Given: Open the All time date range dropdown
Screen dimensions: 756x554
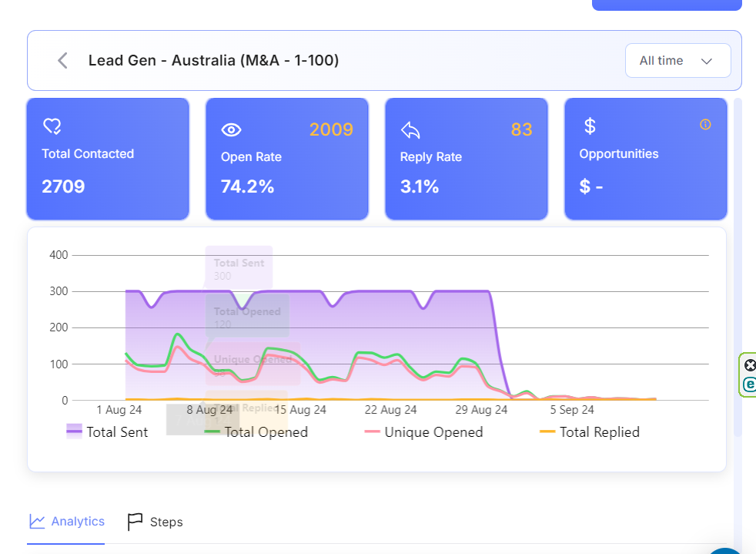Looking at the screenshot, I should 678,61.
